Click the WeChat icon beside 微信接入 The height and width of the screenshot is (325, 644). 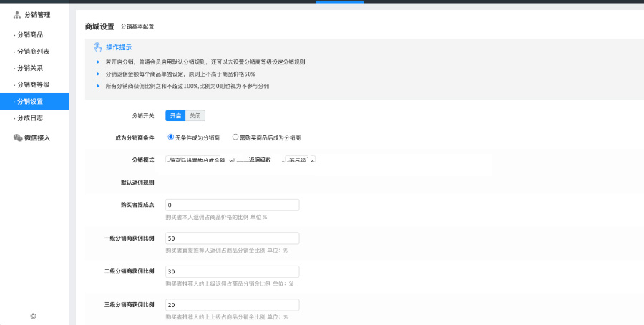[x=18, y=137]
